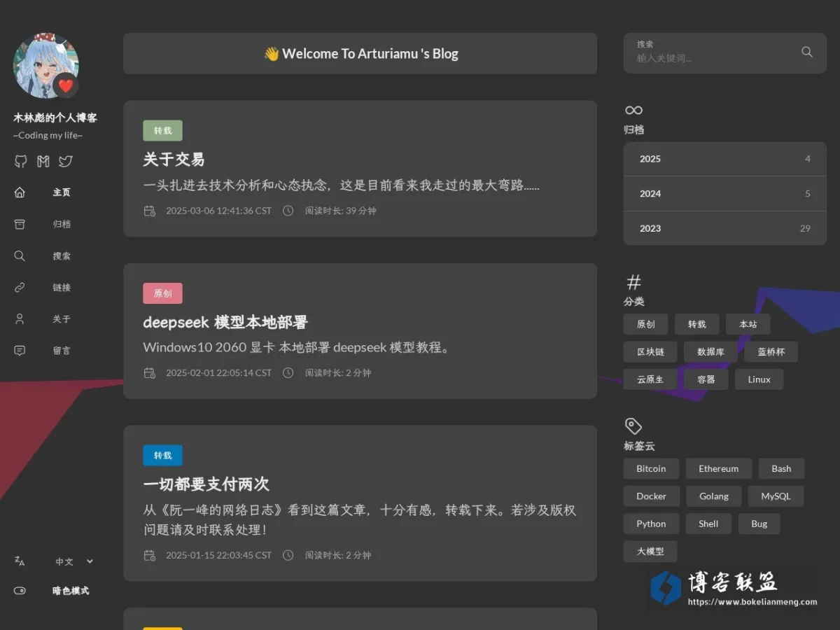Click the message icon beside 留言
The width and height of the screenshot is (840, 630).
tap(20, 351)
